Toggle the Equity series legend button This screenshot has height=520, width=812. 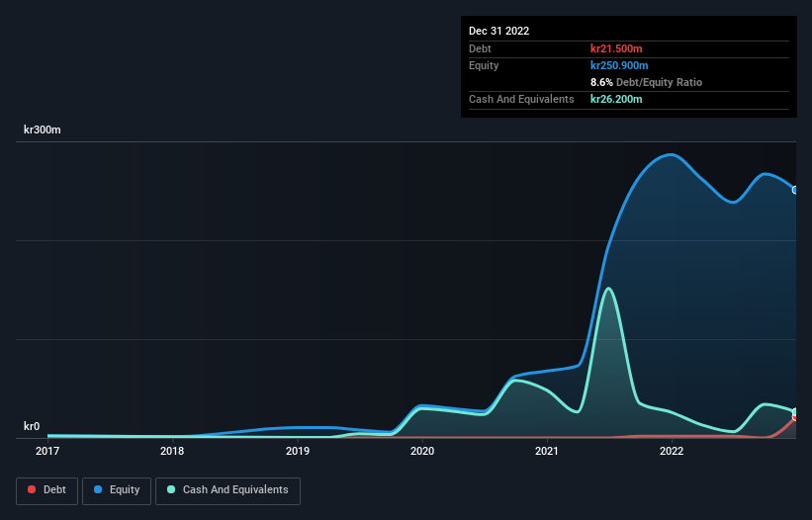(117, 490)
